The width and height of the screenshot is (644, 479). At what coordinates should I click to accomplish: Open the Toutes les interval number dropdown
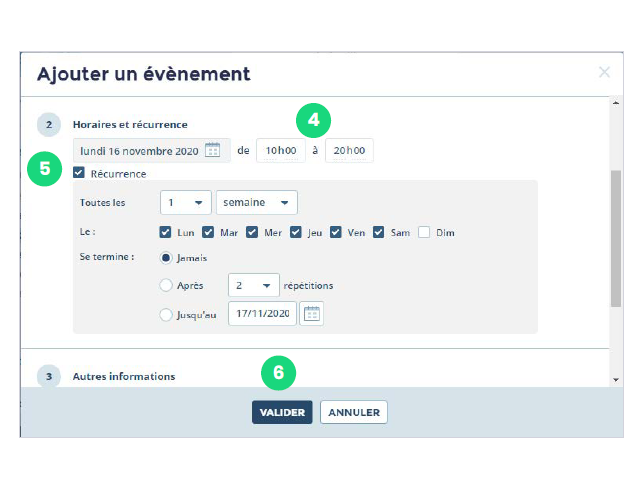(186, 202)
